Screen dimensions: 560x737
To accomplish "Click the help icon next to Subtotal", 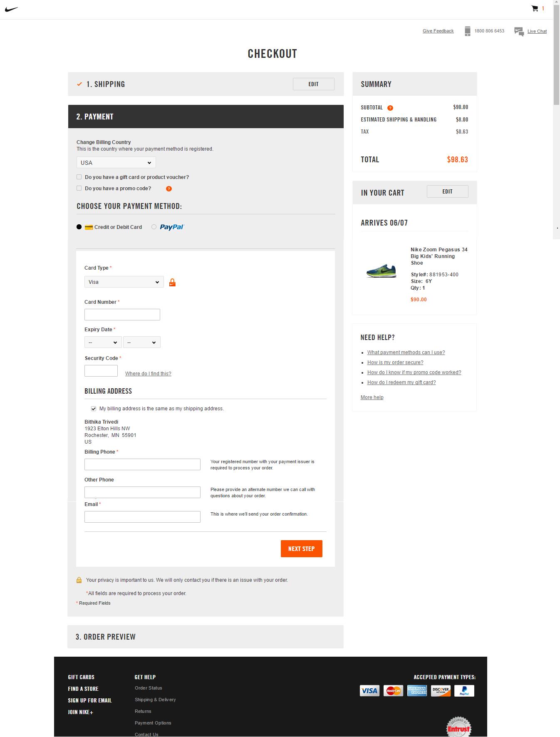I will pos(390,107).
